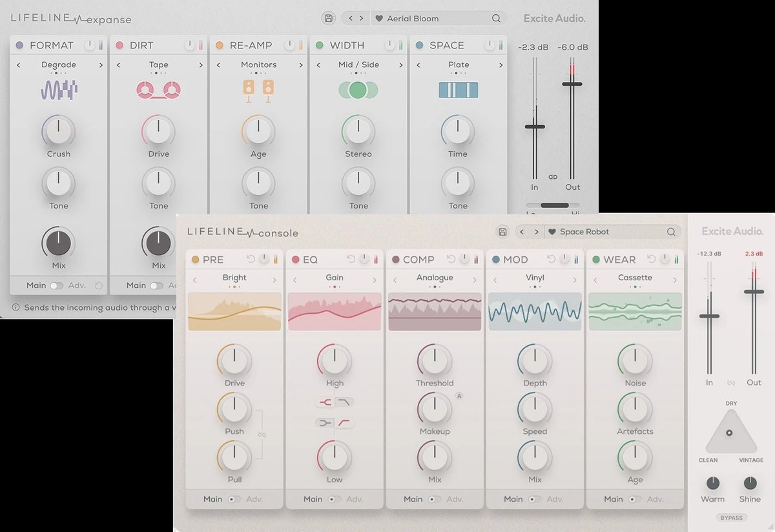Link In and Out faders in Console
Viewport: 775px width, 532px height.
[731, 382]
